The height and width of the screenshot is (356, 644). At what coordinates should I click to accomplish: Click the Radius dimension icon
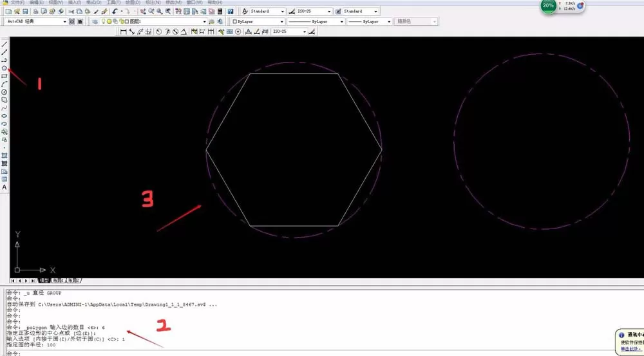point(158,32)
